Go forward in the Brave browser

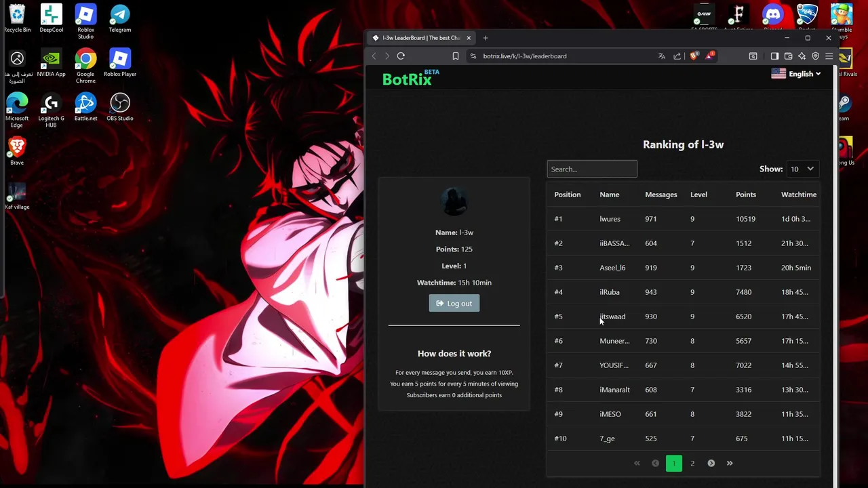pos(387,56)
